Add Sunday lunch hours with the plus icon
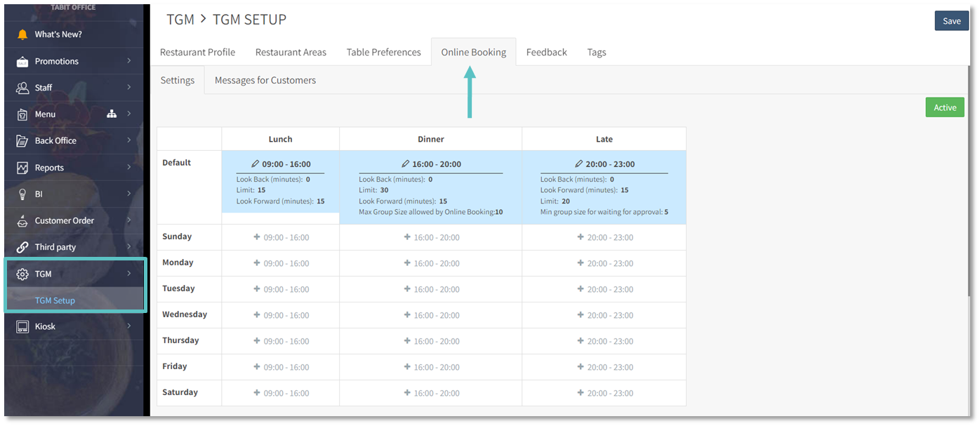The image size is (980, 426). pos(256,237)
